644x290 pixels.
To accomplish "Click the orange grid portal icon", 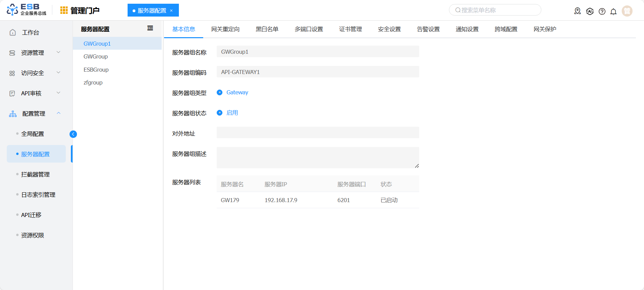I will click(64, 10).
